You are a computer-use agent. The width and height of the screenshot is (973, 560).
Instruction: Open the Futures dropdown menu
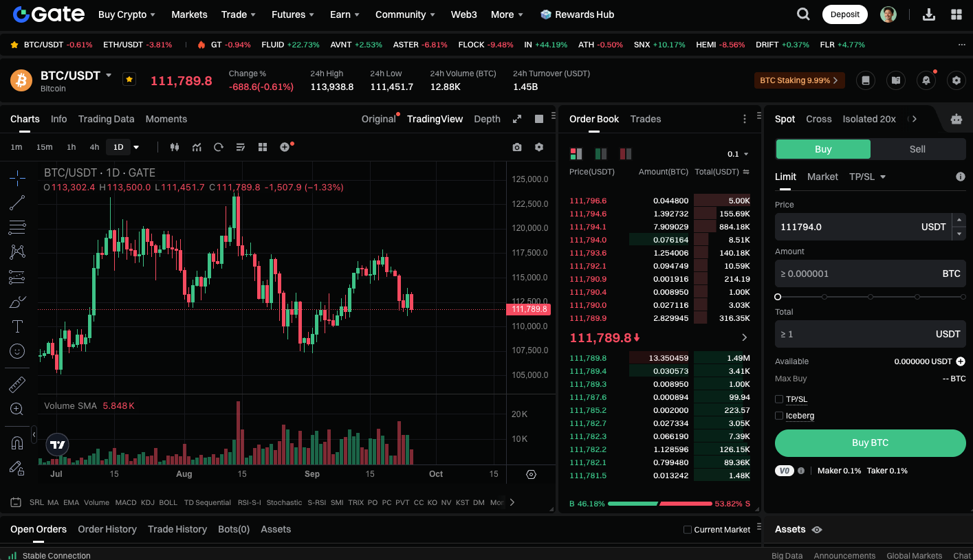tap(293, 14)
